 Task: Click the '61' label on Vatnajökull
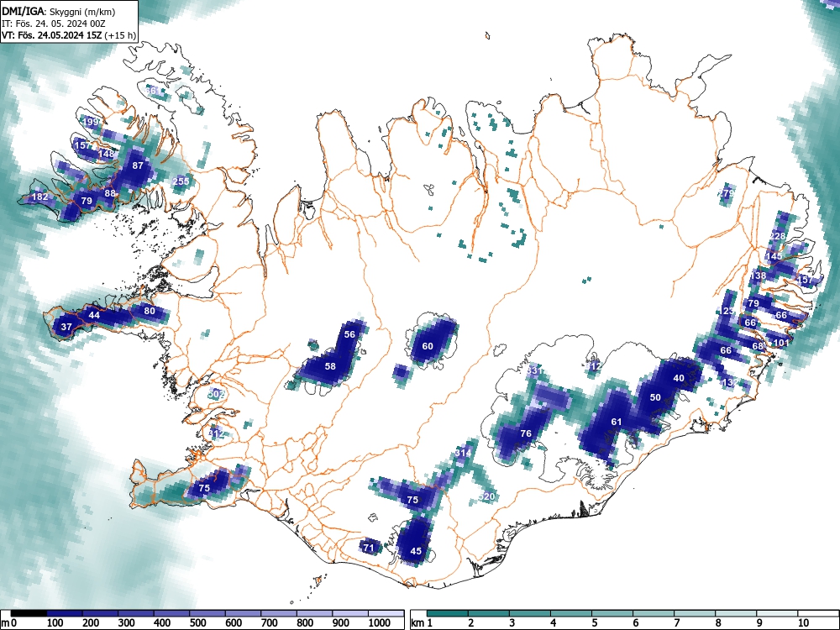[x=617, y=422]
